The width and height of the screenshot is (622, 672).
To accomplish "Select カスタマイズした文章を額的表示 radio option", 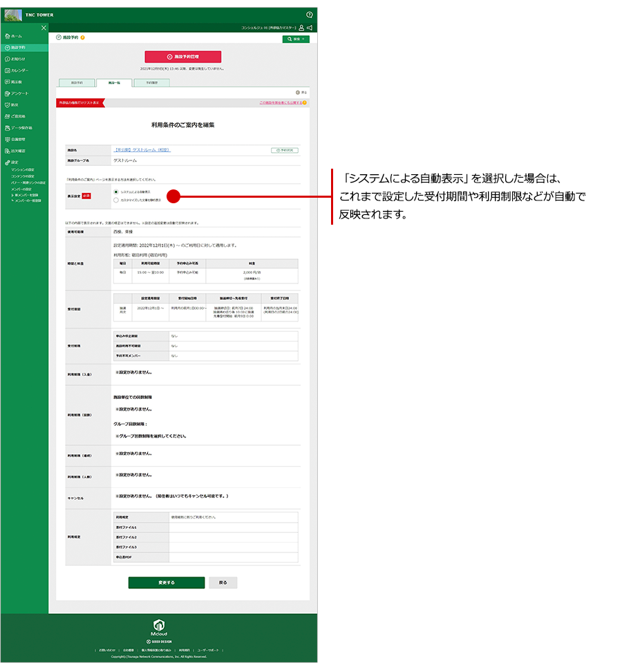I will [116, 200].
